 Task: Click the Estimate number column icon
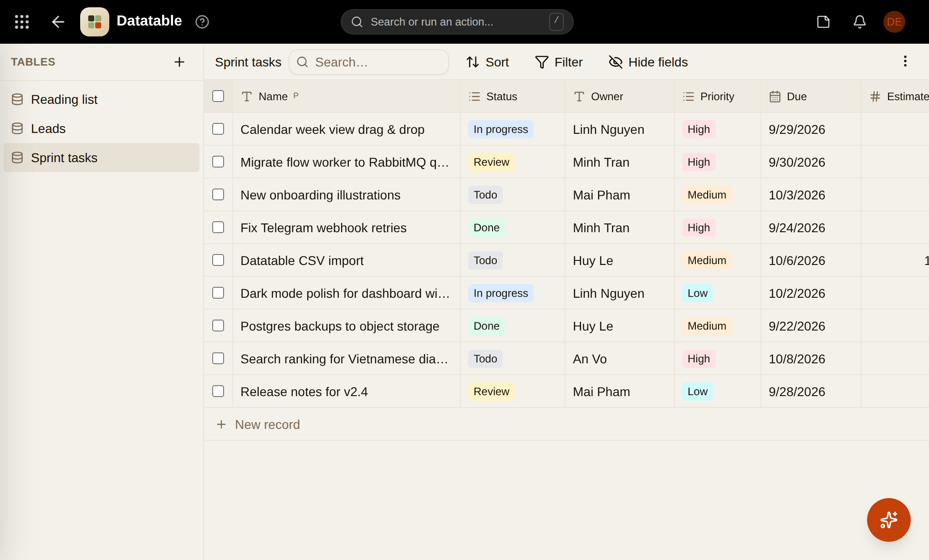coord(875,97)
